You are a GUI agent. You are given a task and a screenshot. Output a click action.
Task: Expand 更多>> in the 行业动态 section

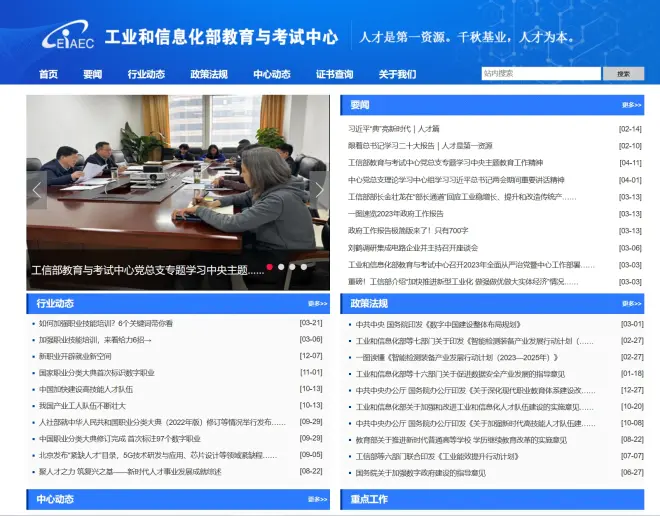[317, 303]
